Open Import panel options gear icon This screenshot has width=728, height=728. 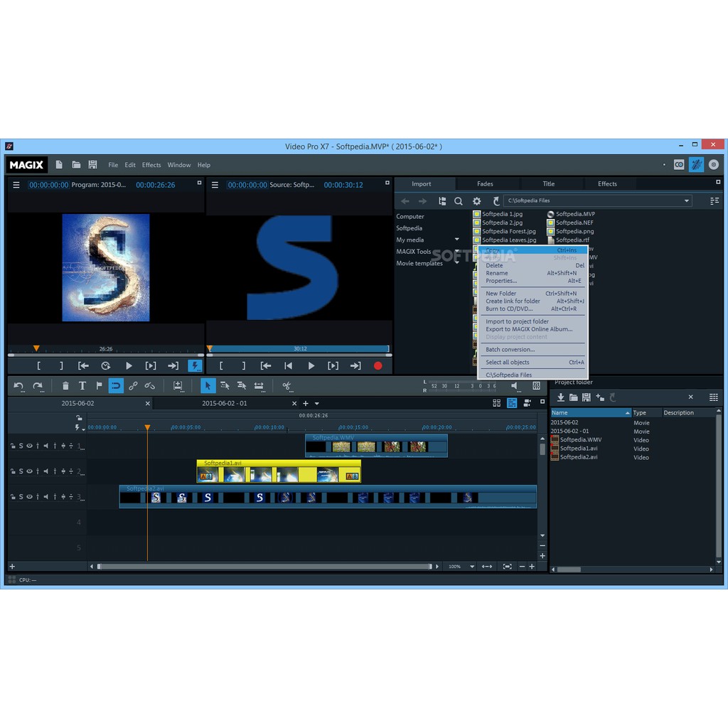[477, 201]
